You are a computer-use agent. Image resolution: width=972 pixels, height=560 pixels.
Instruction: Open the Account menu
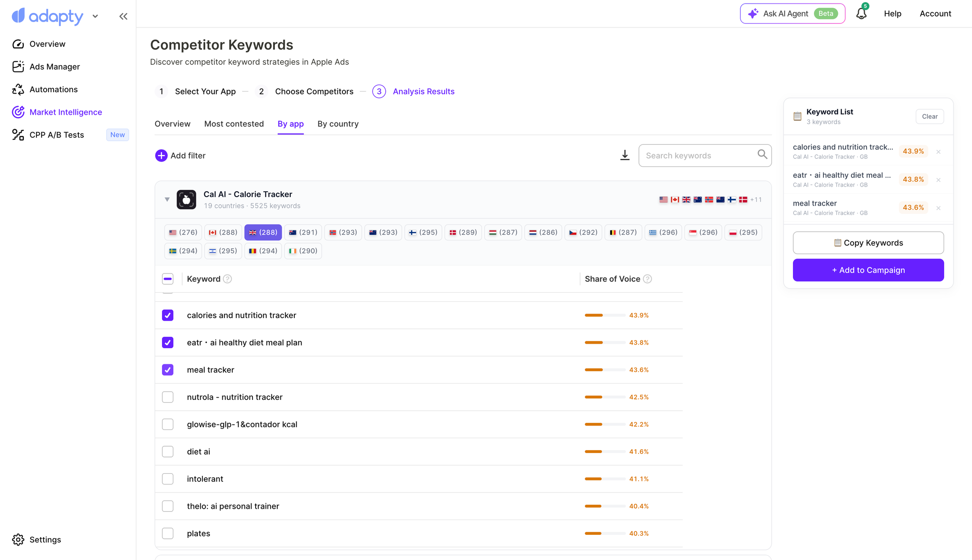coord(935,13)
